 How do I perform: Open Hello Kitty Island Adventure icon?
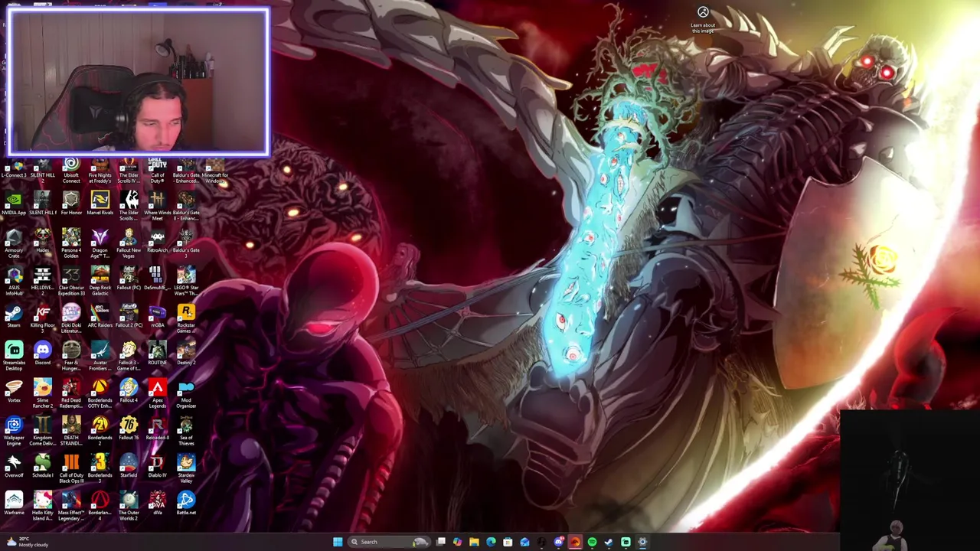pos(42,506)
